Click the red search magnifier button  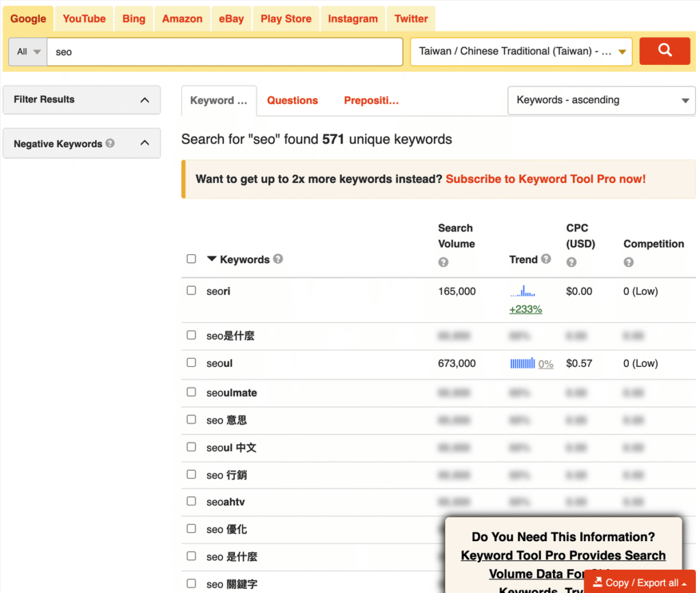664,51
